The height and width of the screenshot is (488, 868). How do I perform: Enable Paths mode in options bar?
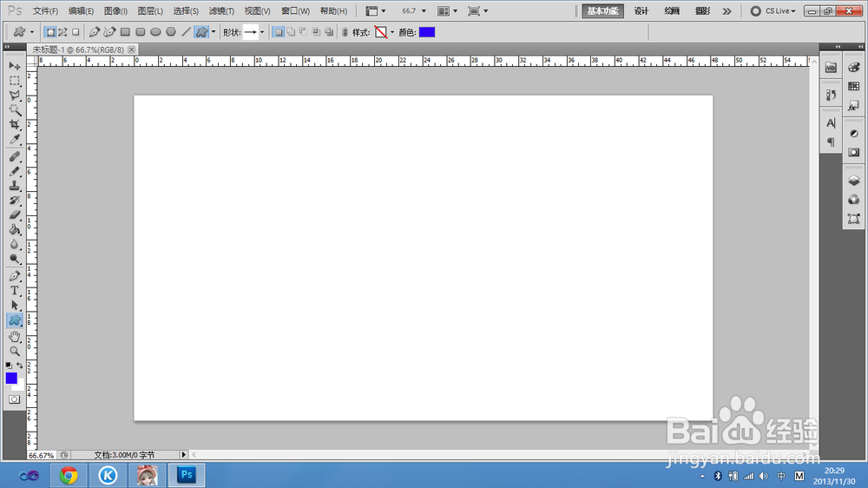coord(62,32)
